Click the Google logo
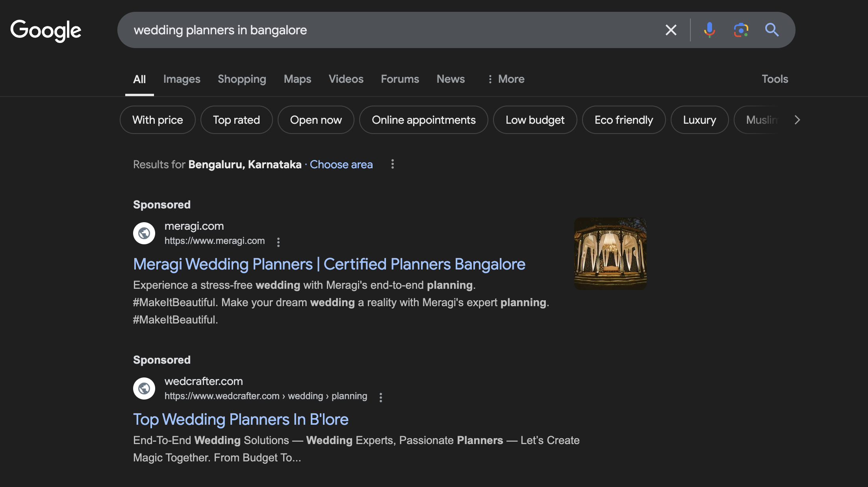 tap(46, 30)
